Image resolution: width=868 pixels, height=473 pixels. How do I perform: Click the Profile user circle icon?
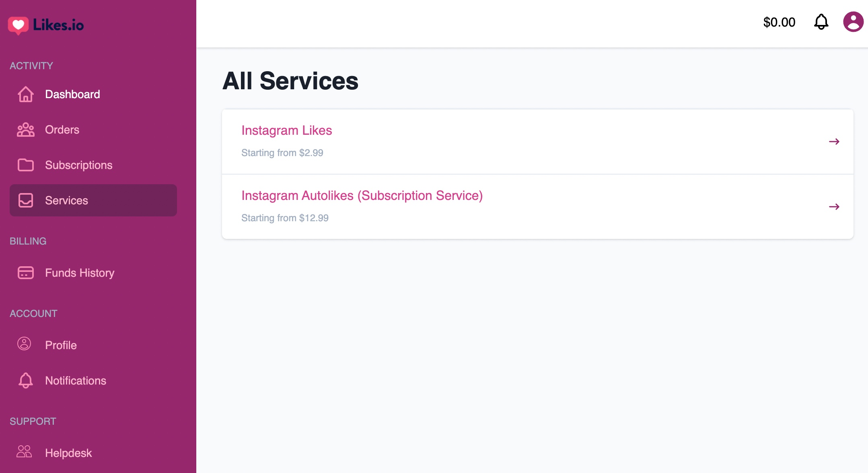[x=24, y=343]
